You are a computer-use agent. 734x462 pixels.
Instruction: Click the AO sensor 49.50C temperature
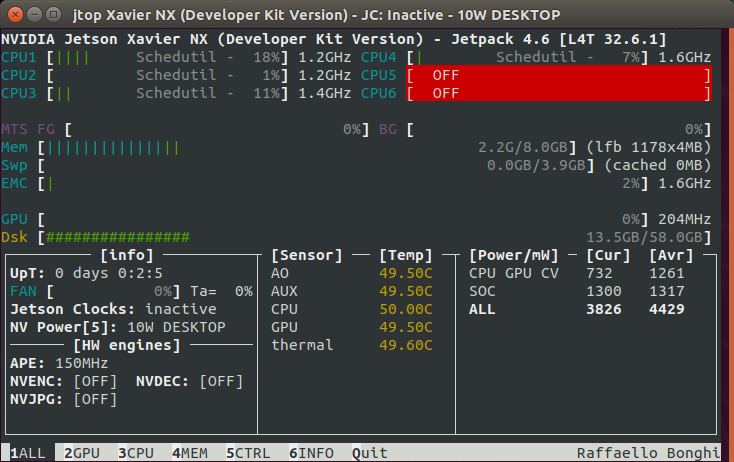(x=405, y=273)
